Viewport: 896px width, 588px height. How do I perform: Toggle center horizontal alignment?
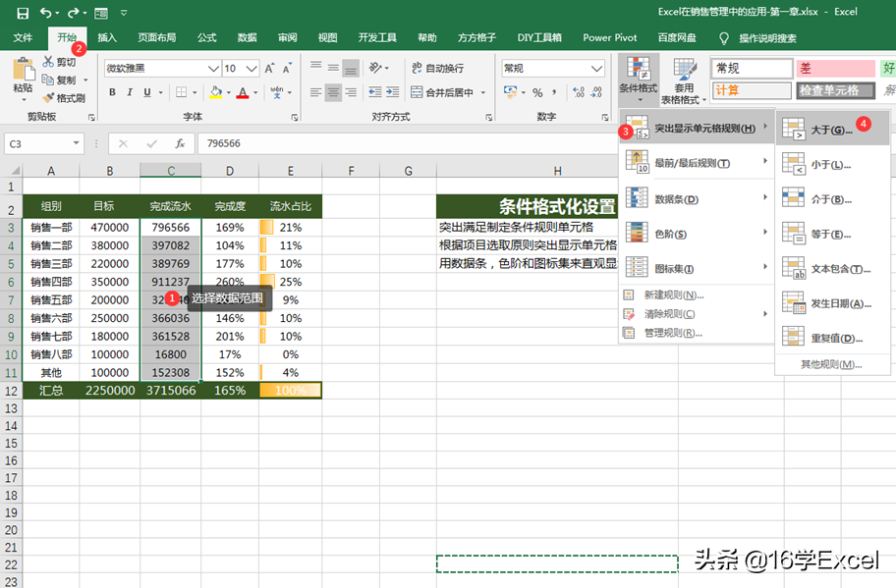pyautogui.click(x=334, y=92)
